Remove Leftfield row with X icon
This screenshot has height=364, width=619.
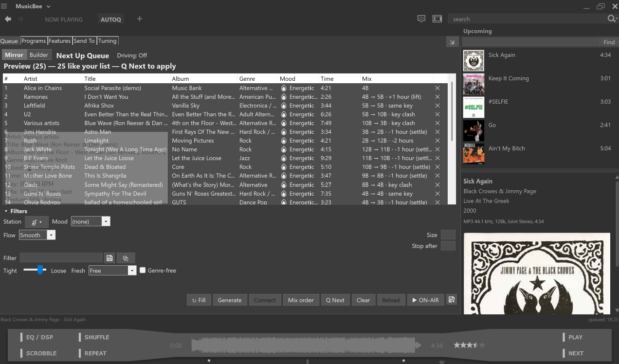click(437, 106)
